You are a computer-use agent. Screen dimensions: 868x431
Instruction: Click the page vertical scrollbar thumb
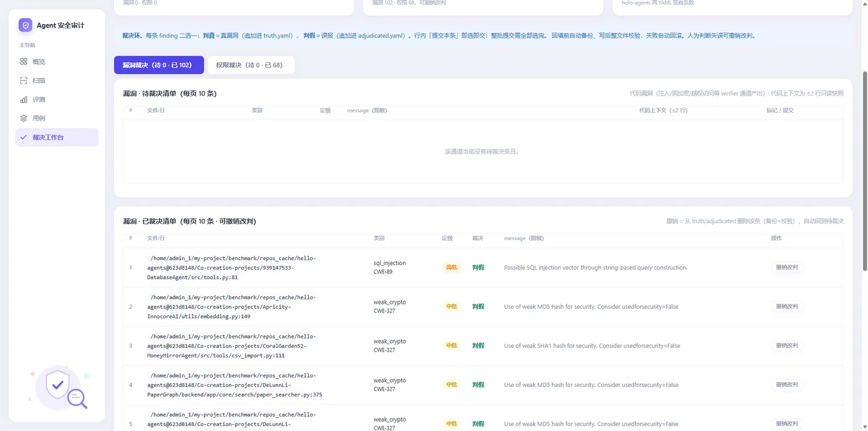tap(865, 171)
